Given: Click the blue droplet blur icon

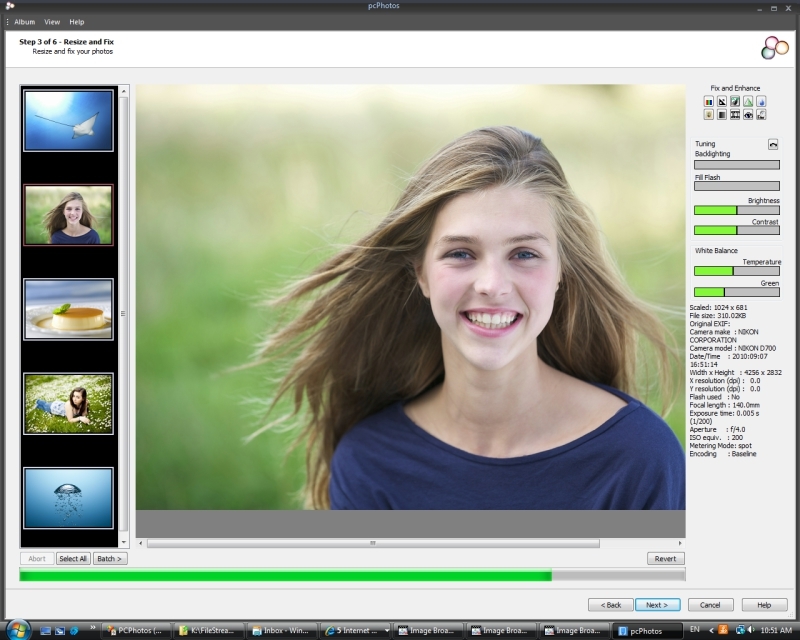Looking at the screenshot, I should pyautogui.click(x=761, y=102).
